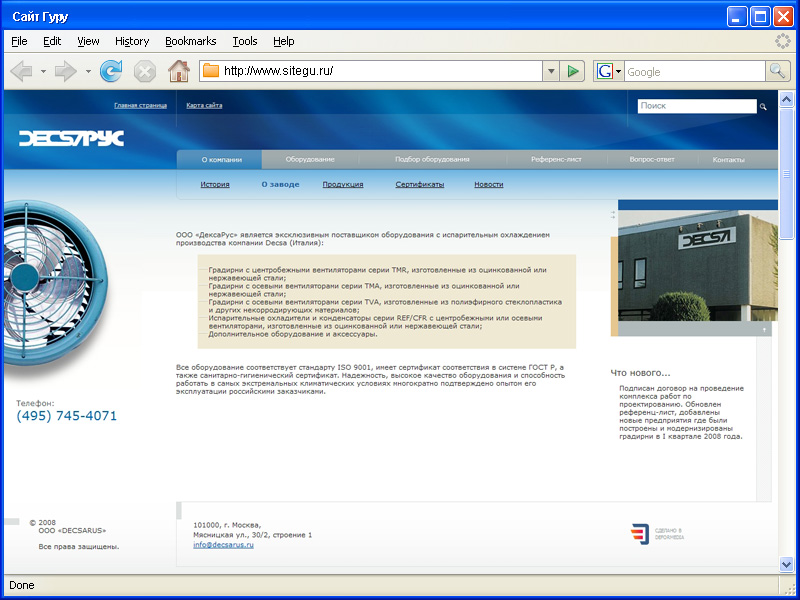Viewport: 800px width, 600px height.
Task: Click the blue fan image
Action: [x=55, y=283]
